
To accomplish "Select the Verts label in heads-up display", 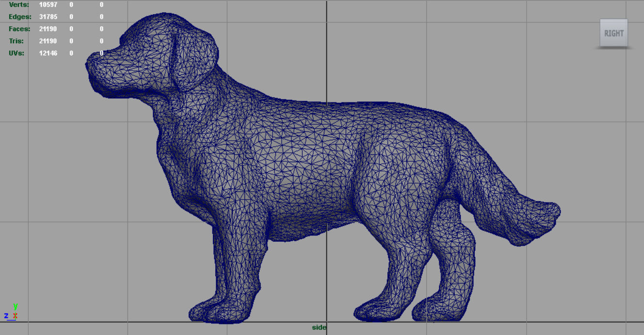I will (19, 4).
